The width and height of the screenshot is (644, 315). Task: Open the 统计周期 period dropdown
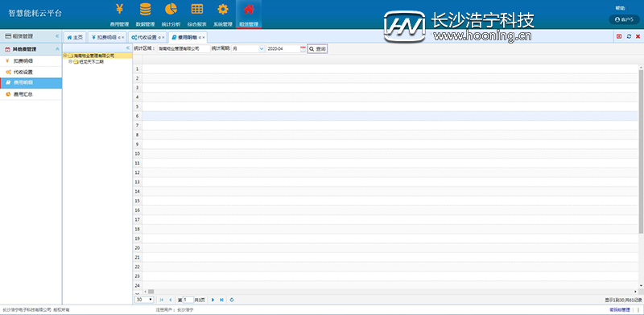pyautogui.click(x=249, y=49)
